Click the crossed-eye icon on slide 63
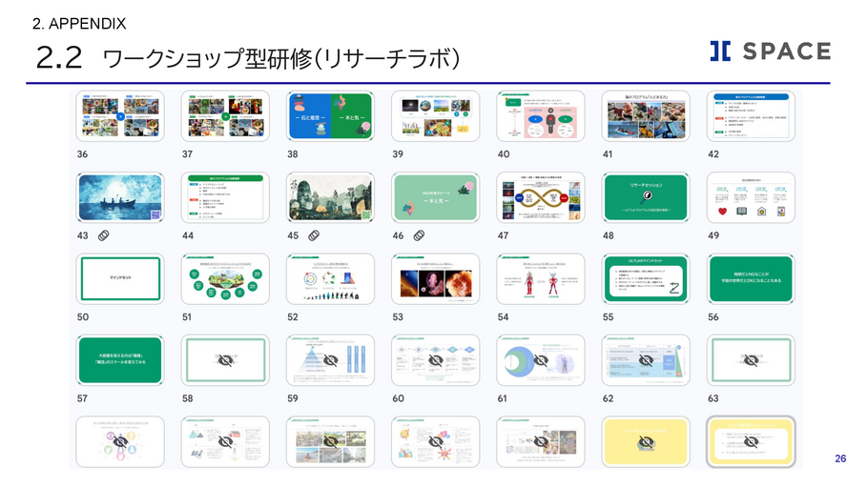The image size is (868, 488). (751, 361)
